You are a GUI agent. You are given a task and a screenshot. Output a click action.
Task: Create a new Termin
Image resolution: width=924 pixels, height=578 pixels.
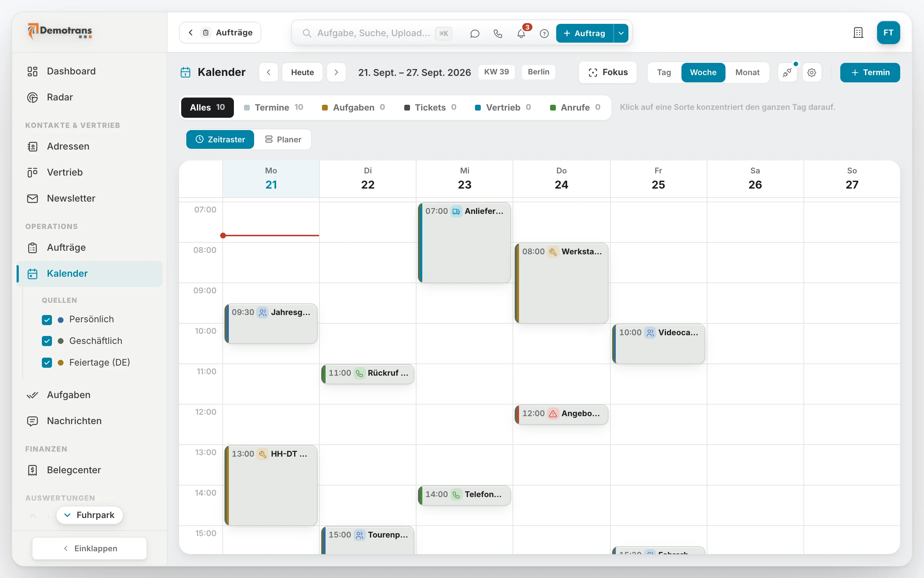[870, 72]
